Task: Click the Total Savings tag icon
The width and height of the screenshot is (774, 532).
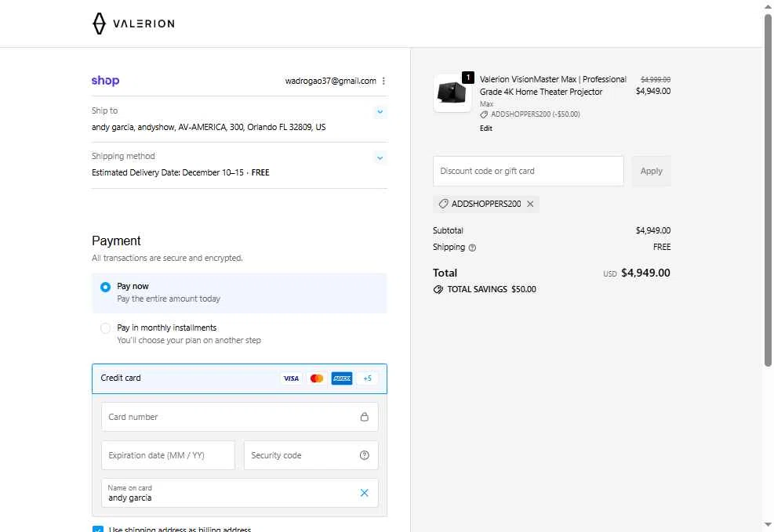Action: point(438,289)
